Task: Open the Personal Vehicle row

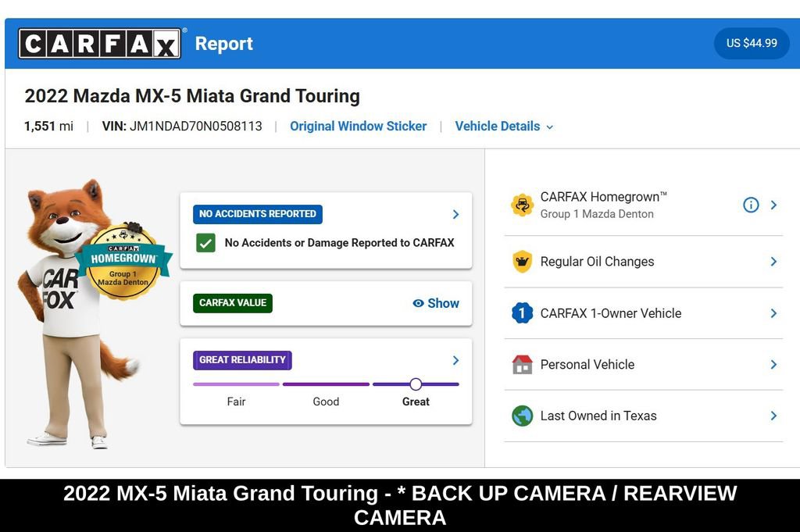Action: [644, 365]
